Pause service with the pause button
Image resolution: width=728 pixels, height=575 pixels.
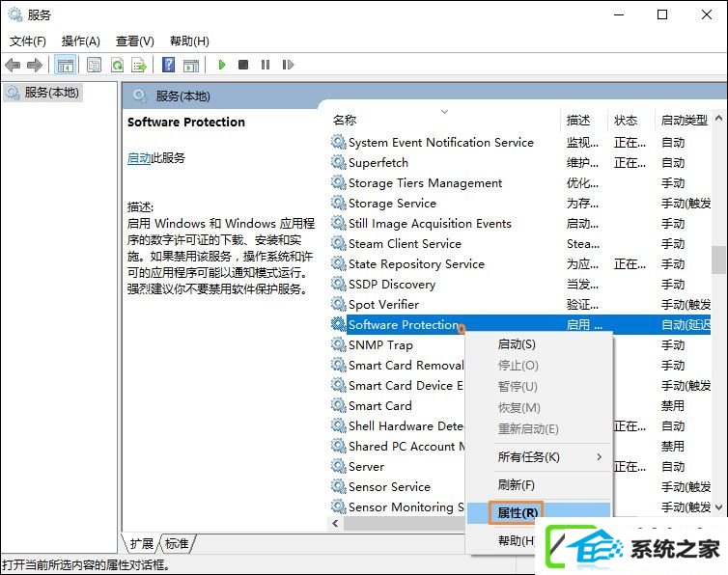[x=266, y=65]
